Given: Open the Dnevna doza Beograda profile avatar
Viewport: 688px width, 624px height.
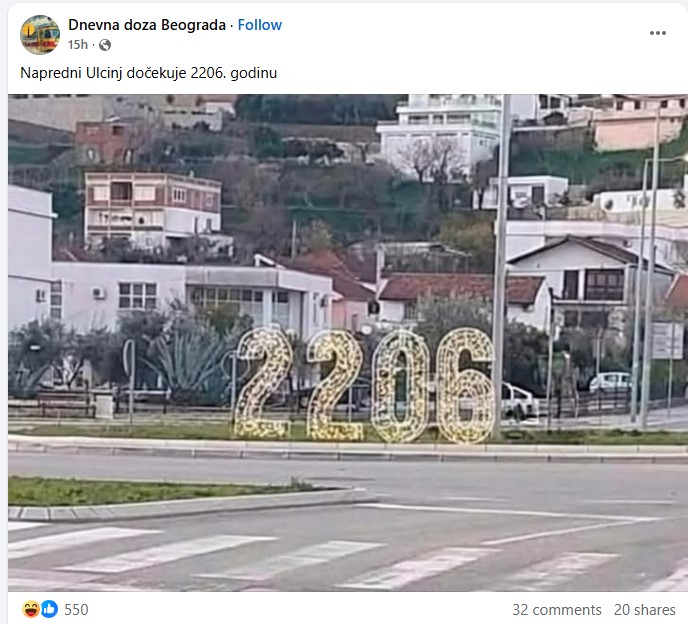Looking at the screenshot, I should (40, 35).
